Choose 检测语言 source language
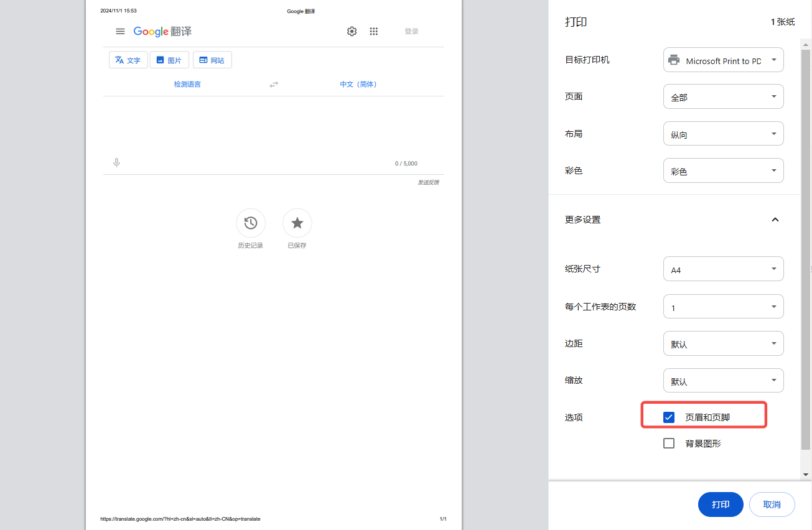This screenshot has width=812, height=530. point(187,84)
